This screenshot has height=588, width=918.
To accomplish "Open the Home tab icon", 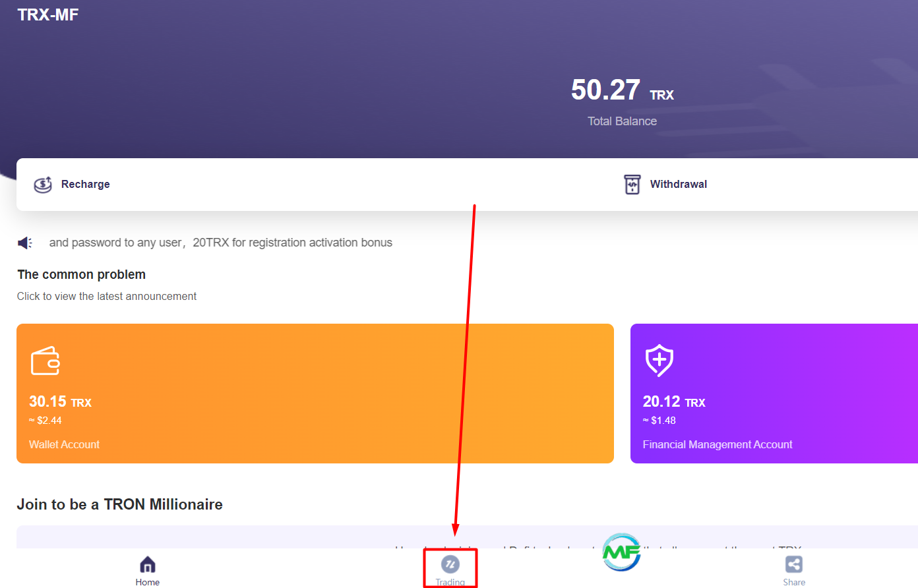I will (x=148, y=564).
